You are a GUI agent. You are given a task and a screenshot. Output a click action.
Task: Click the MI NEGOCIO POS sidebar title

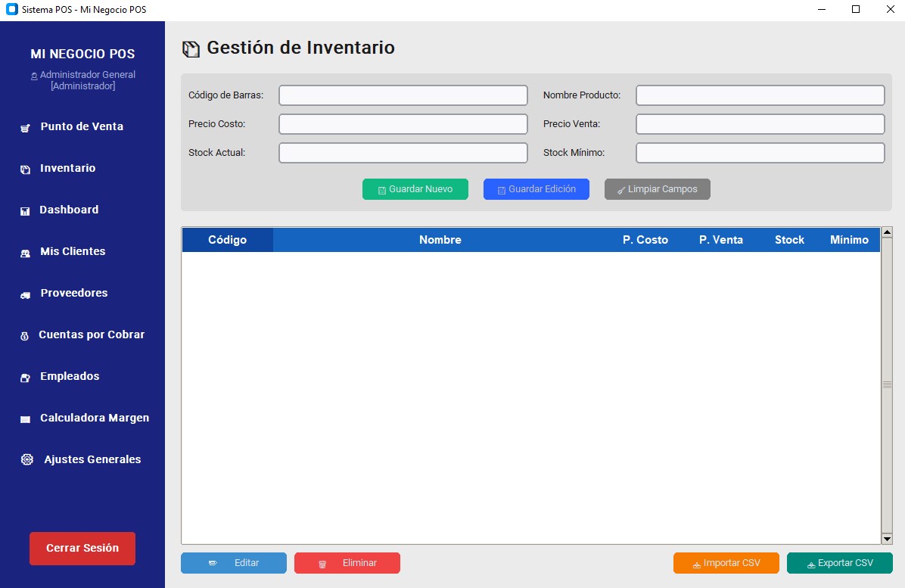[82, 54]
